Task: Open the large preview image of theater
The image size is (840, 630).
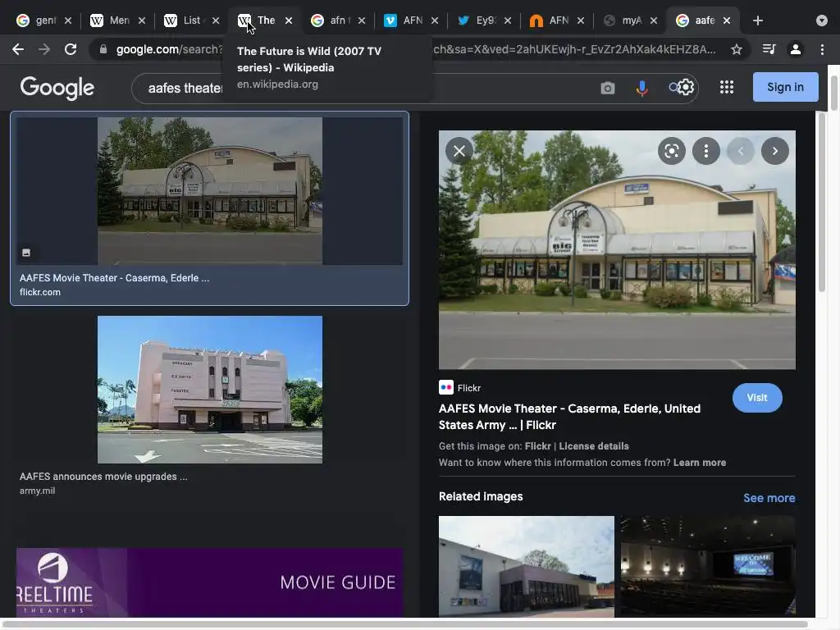Action: [x=617, y=249]
